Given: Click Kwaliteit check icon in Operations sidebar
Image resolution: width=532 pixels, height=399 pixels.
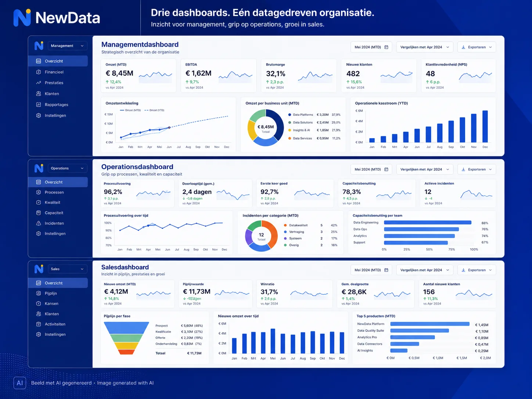Looking at the screenshot, I should (39, 202).
